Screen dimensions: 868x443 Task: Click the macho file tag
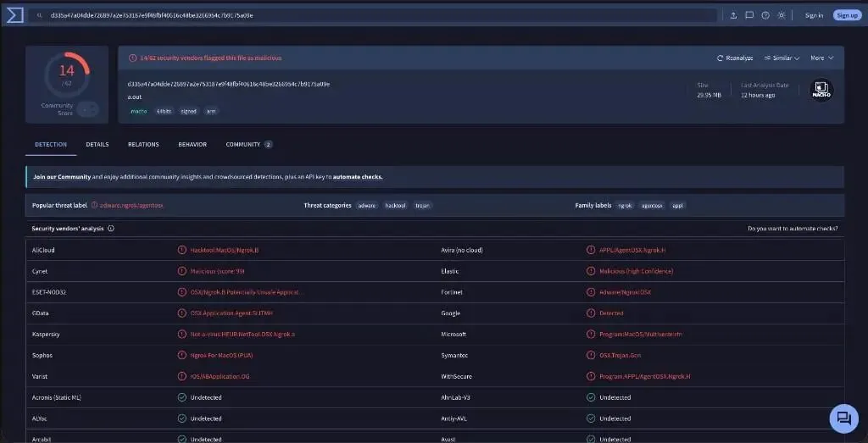[x=139, y=111]
